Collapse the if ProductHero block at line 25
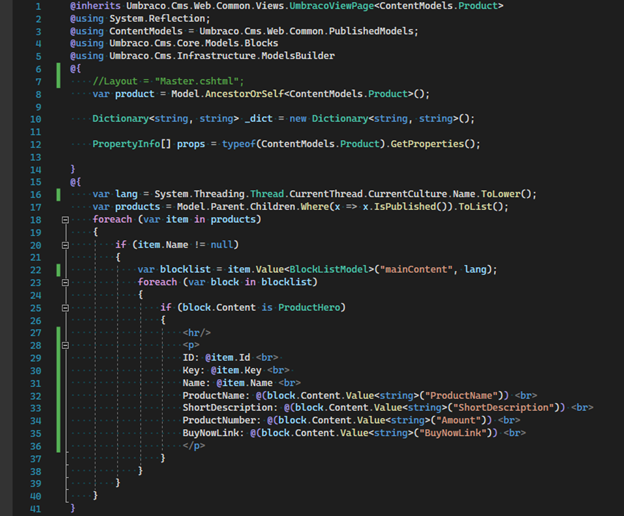Viewport: 624px width, 516px height. 66,308
